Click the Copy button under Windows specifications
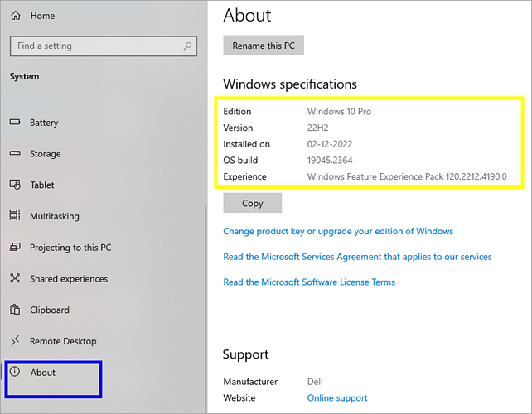 [x=253, y=203]
